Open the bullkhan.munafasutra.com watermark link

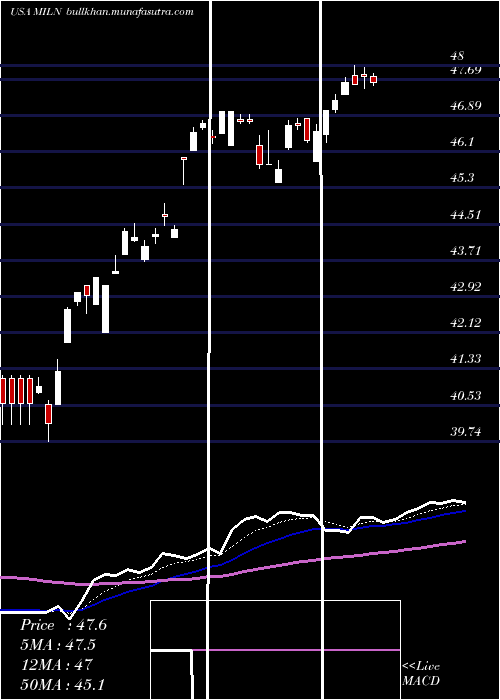[130, 12]
